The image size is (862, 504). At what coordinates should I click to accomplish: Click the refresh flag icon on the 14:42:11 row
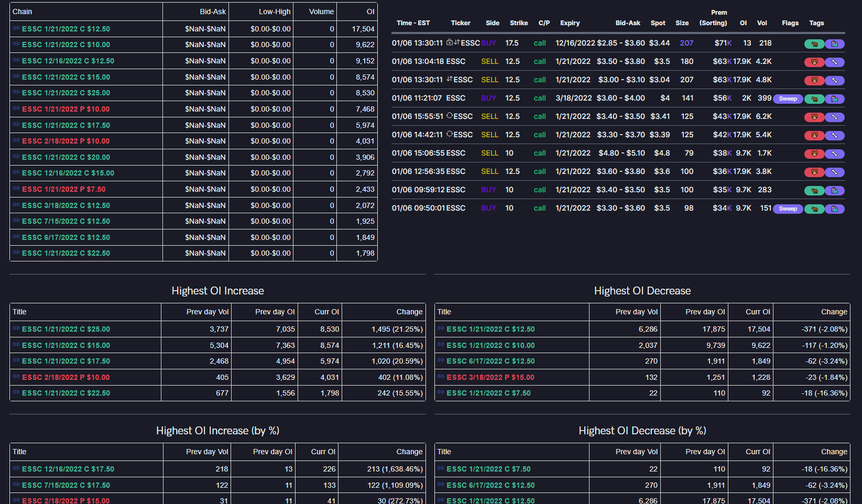pyautogui.click(x=450, y=134)
